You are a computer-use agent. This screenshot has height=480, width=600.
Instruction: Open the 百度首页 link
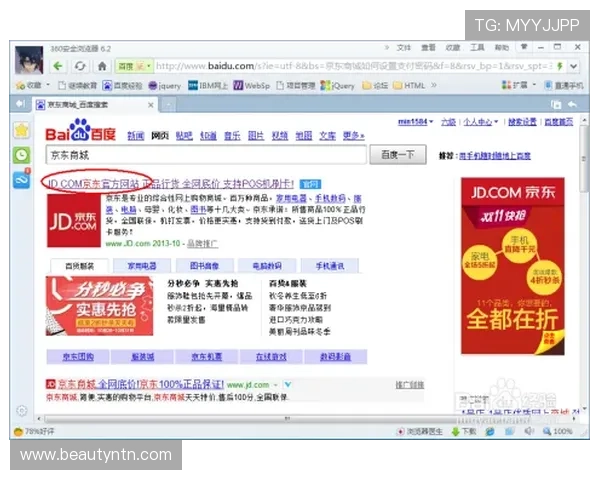point(559,122)
